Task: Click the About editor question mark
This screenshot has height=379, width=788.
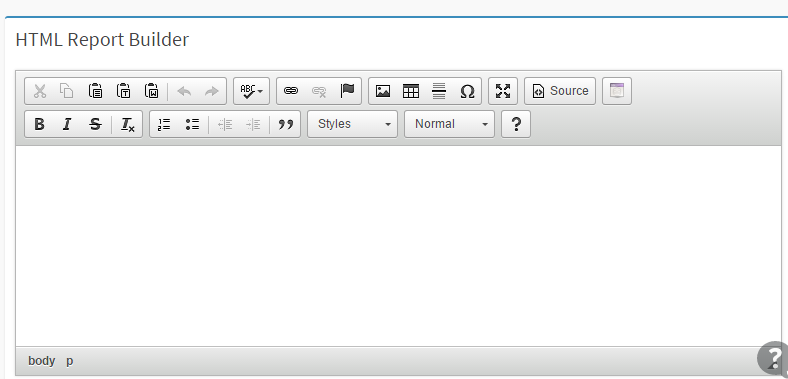Action: click(516, 124)
